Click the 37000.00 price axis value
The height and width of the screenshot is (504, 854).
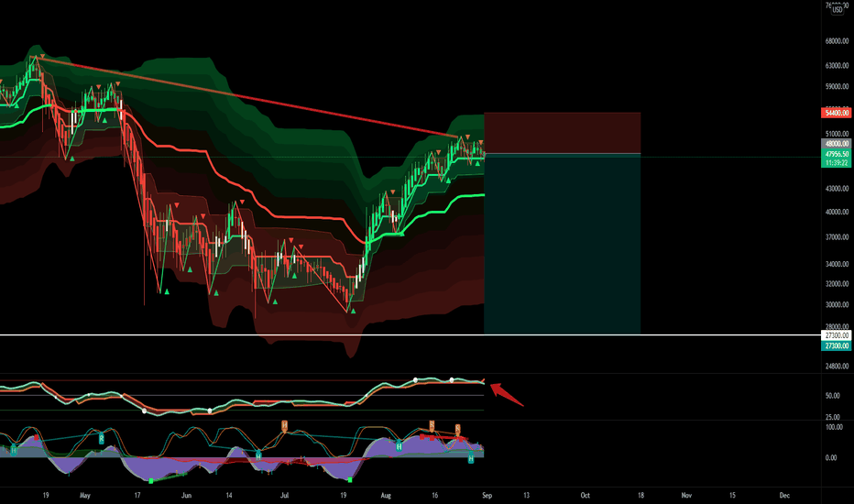tap(837, 237)
